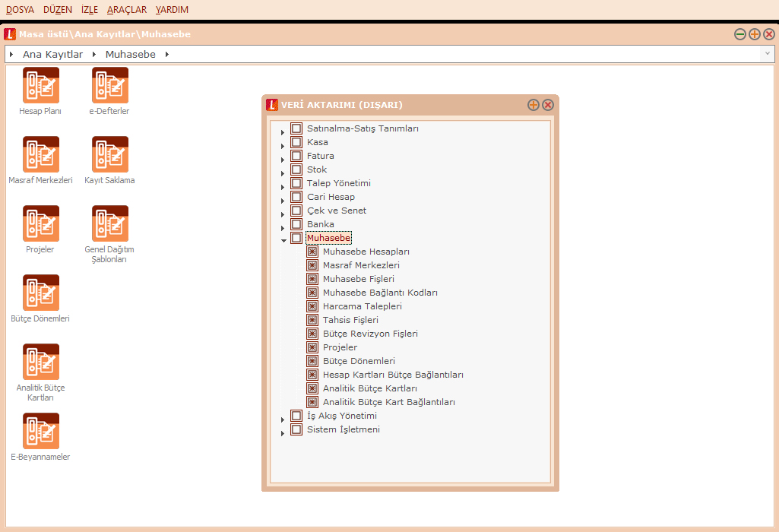Check the İş Akış Yönetimi checkbox
Image resolution: width=779 pixels, height=532 pixels.
click(296, 416)
